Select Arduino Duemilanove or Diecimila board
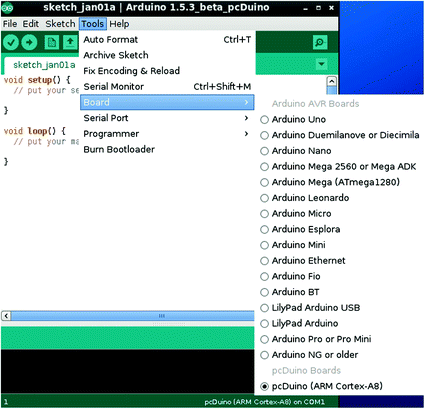This screenshot has width=425, height=409. (x=340, y=135)
